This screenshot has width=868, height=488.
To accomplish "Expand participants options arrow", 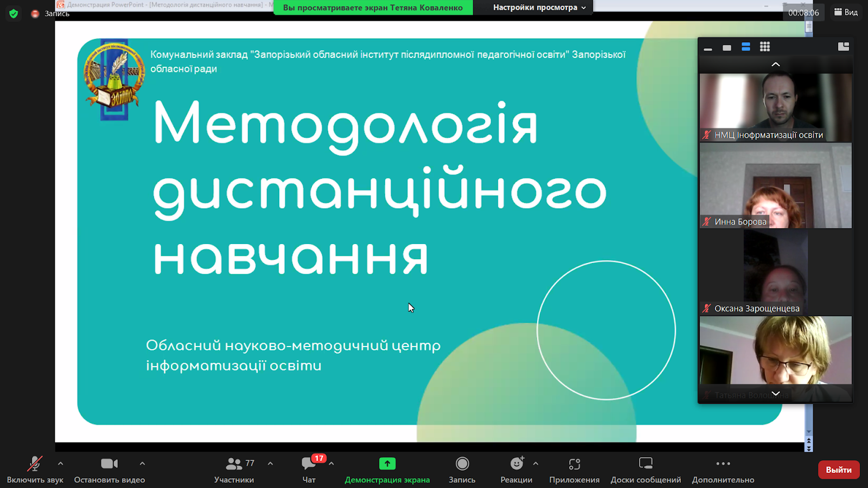I will (x=270, y=464).
